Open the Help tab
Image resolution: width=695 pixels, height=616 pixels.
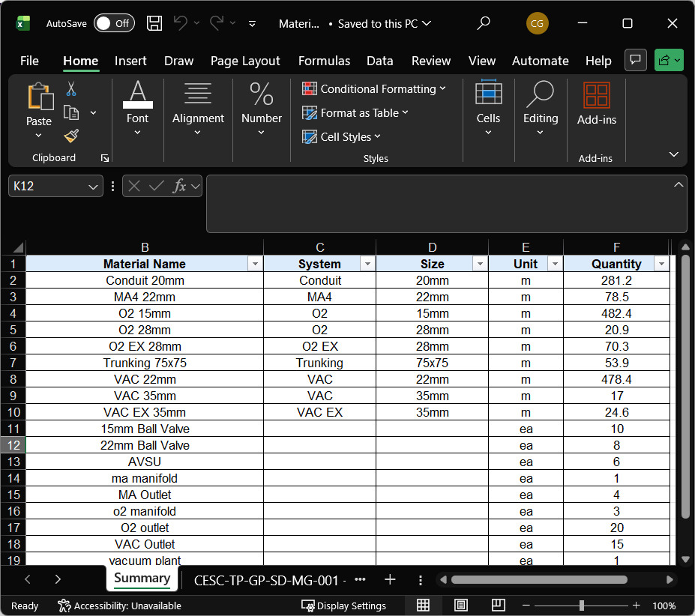(x=598, y=61)
